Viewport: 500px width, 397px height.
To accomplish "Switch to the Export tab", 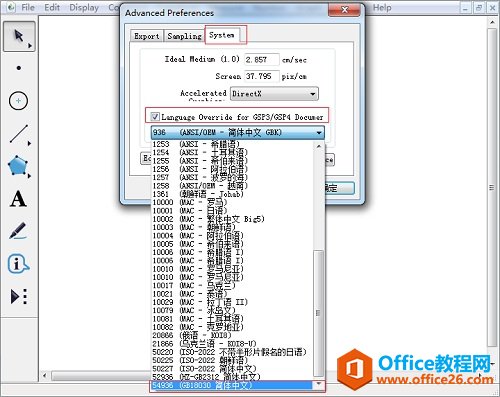I will 146,36.
